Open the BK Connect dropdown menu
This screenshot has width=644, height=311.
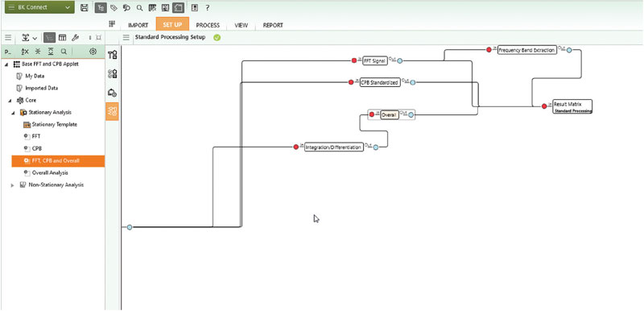[39, 7]
